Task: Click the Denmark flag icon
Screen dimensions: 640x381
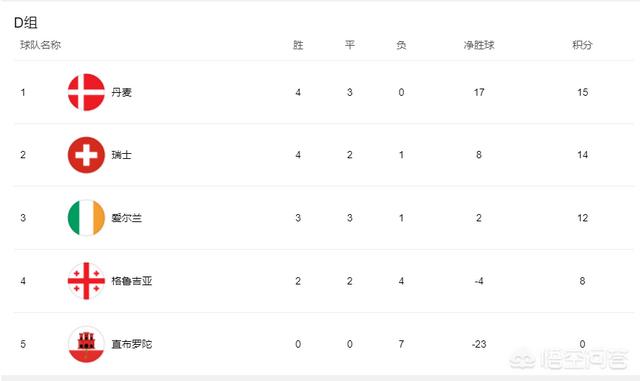Action: [86, 92]
